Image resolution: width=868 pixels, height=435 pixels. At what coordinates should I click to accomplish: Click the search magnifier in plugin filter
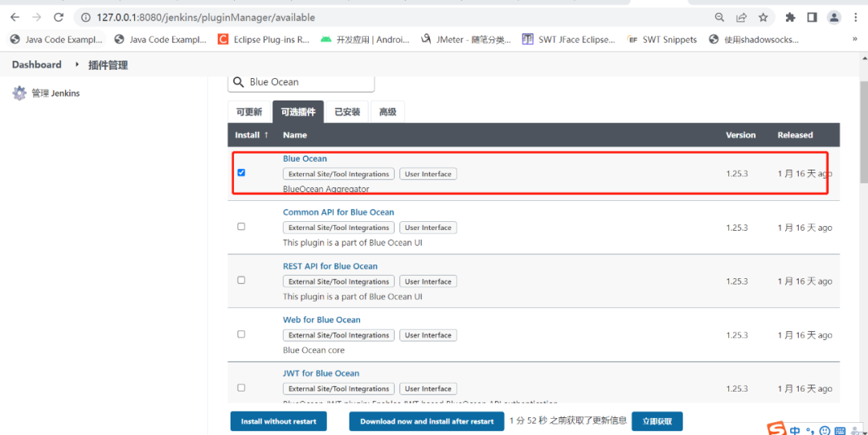(x=239, y=82)
